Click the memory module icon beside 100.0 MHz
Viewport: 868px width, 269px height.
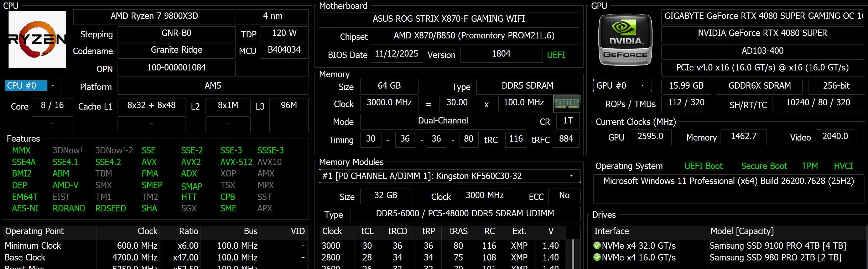tap(567, 104)
